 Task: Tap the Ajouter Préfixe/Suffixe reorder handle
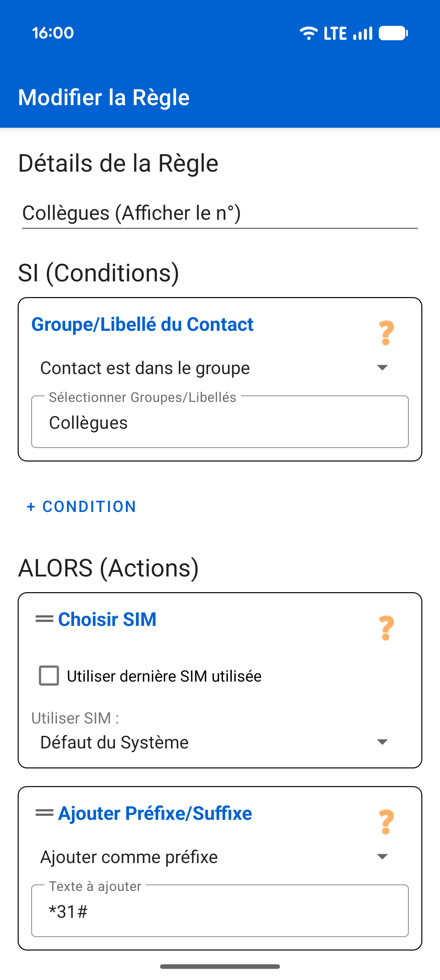coord(44,813)
